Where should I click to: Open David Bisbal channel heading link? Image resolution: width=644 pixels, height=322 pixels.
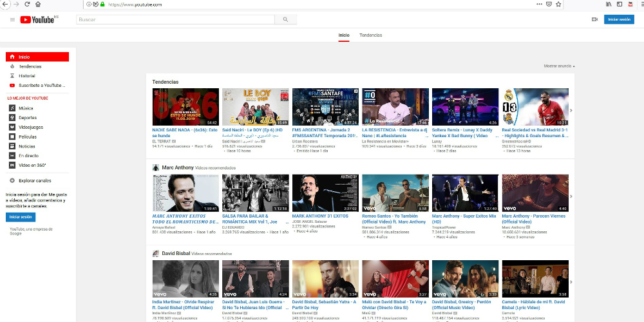(x=176, y=253)
